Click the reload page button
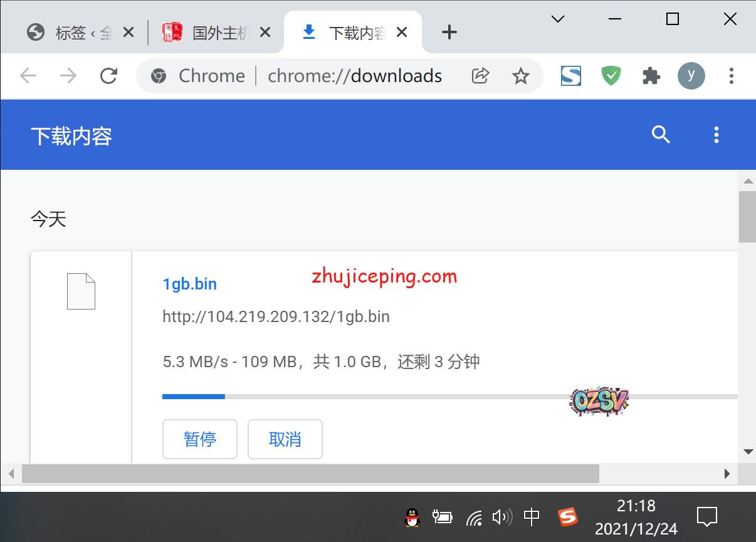 point(109,76)
